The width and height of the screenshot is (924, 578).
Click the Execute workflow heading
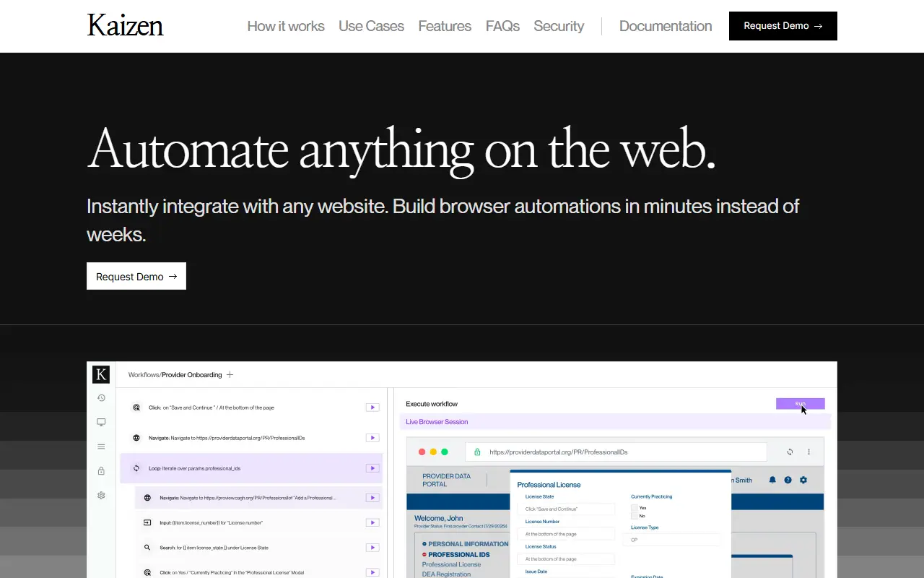click(x=432, y=404)
